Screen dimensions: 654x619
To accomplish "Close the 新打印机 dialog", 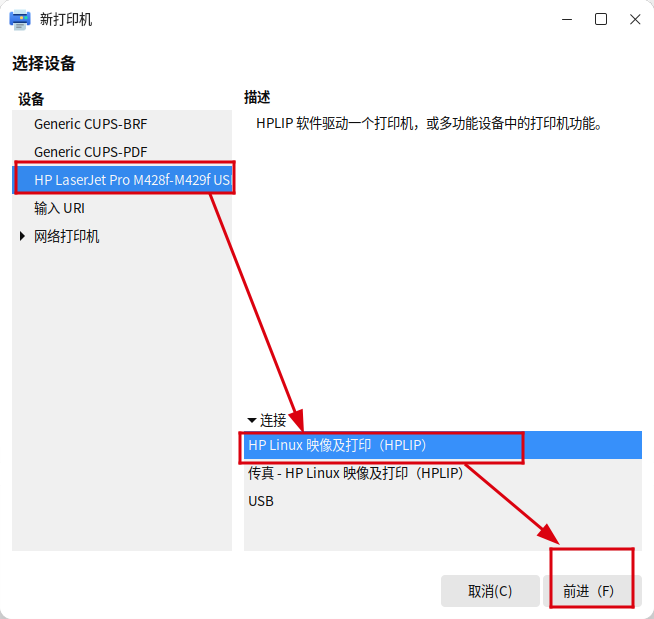I will coord(634,19).
